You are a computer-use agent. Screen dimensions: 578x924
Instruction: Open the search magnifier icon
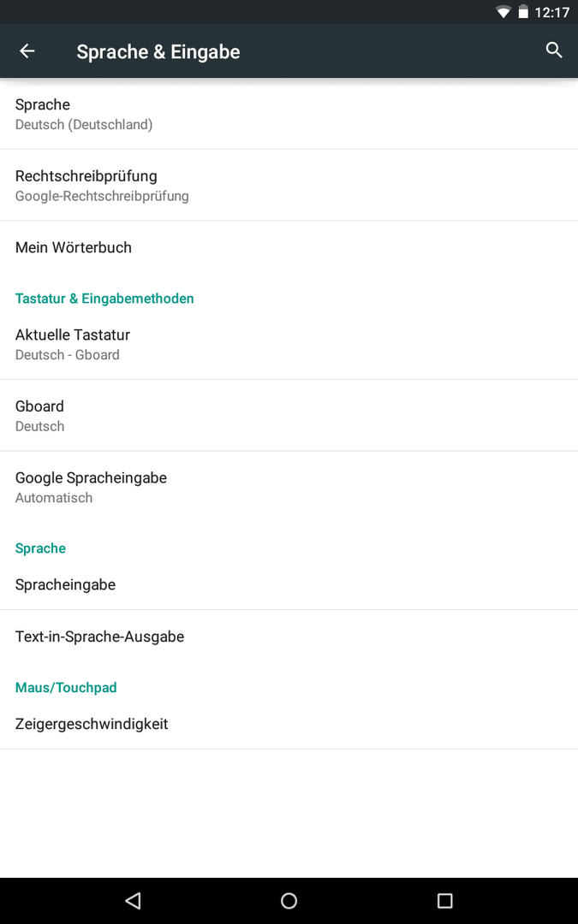pos(554,50)
